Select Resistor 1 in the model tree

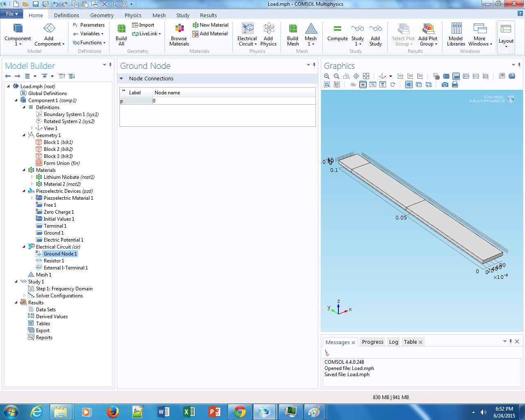click(x=54, y=261)
